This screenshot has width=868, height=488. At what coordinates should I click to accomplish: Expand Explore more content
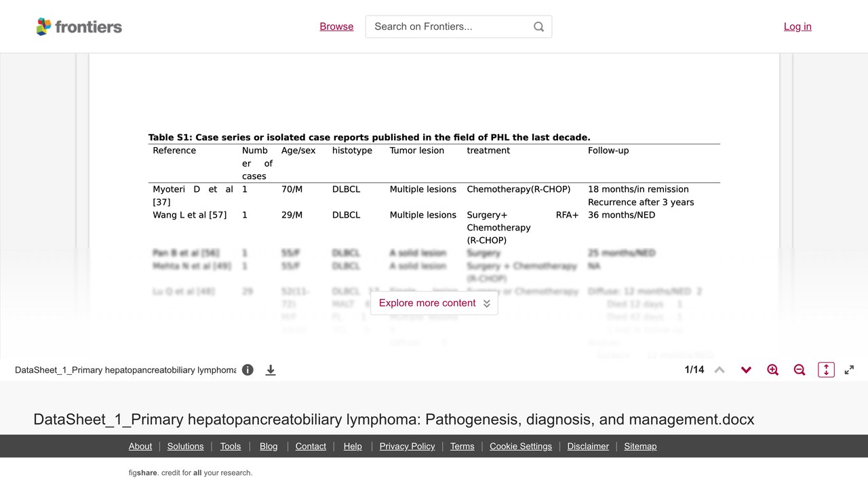pyautogui.click(x=434, y=303)
